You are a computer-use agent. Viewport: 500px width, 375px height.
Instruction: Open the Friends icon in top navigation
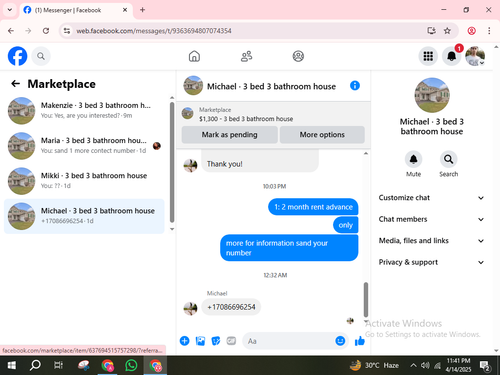pyautogui.click(x=246, y=56)
